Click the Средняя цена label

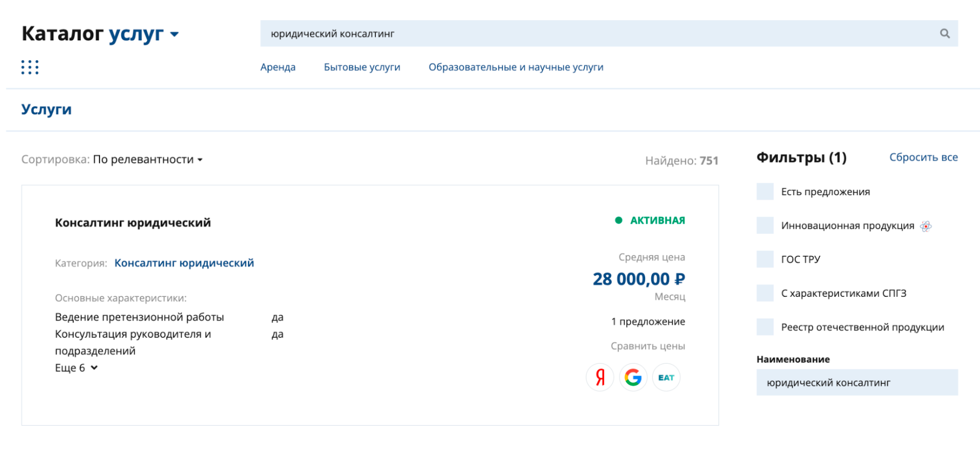[x=652, y=257]
